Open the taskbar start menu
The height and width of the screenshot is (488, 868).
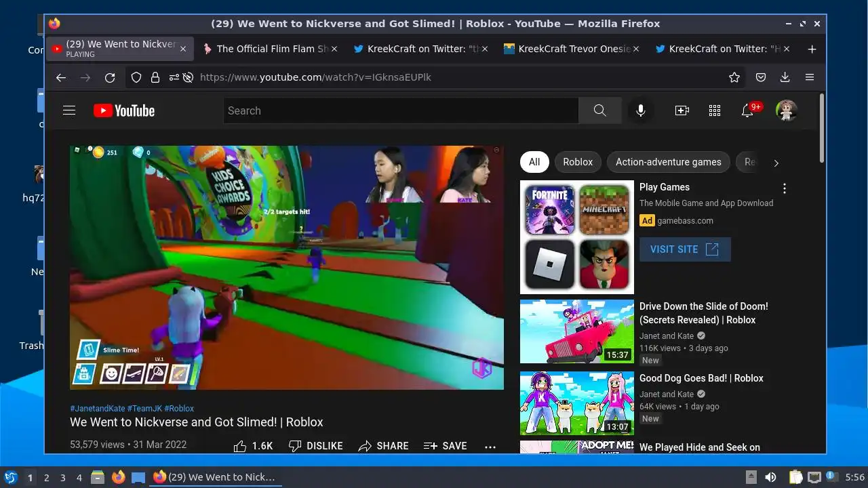point(11,477)
